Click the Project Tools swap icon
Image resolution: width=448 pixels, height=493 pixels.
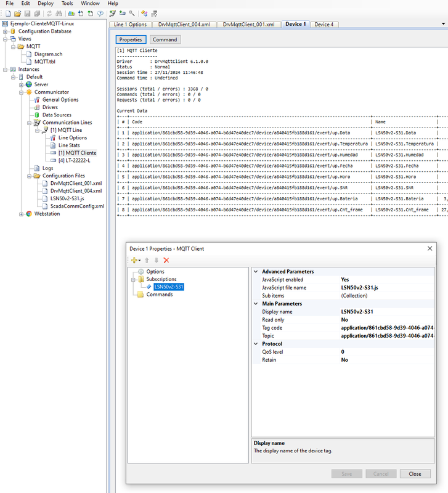click(144, 14)
